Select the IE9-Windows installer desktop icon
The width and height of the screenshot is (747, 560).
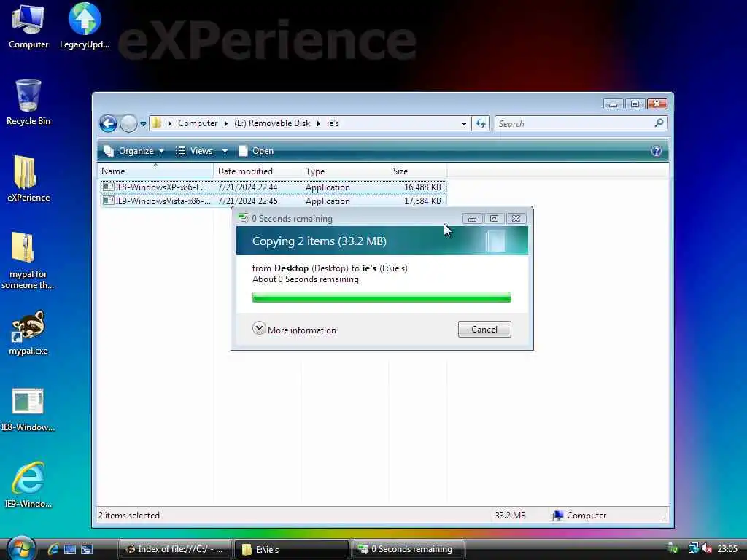pyautogui.click(x=28, y=485)
